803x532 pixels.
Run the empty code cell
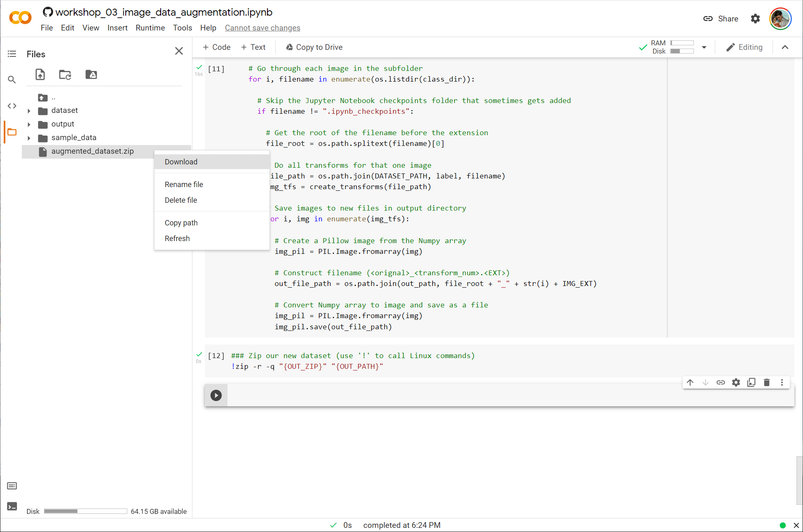point(216,395)
